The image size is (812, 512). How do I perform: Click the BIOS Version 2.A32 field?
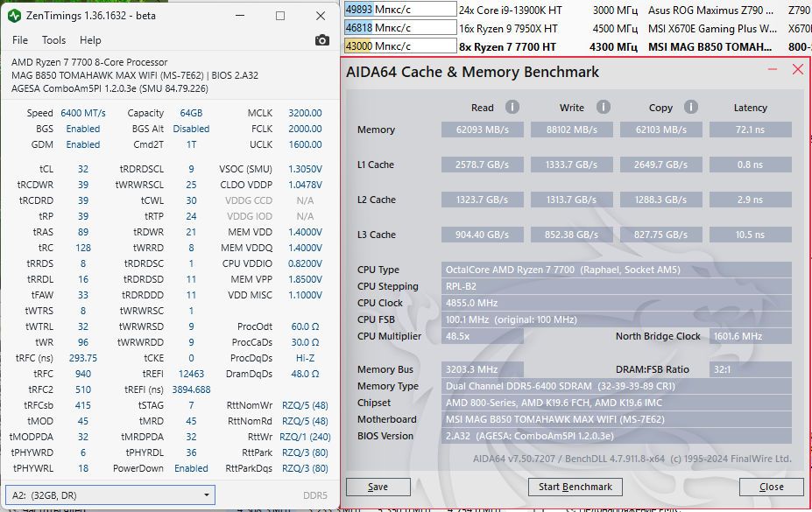pos(617,436)
